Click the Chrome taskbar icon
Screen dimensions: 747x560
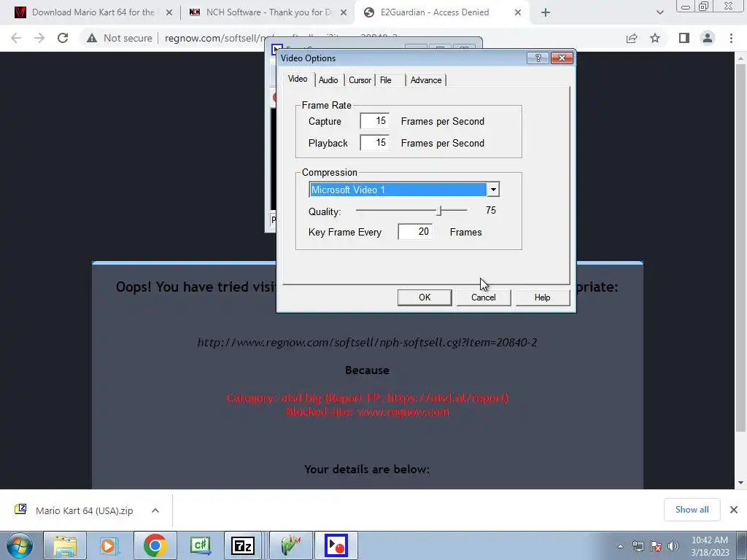click(155, 545)
